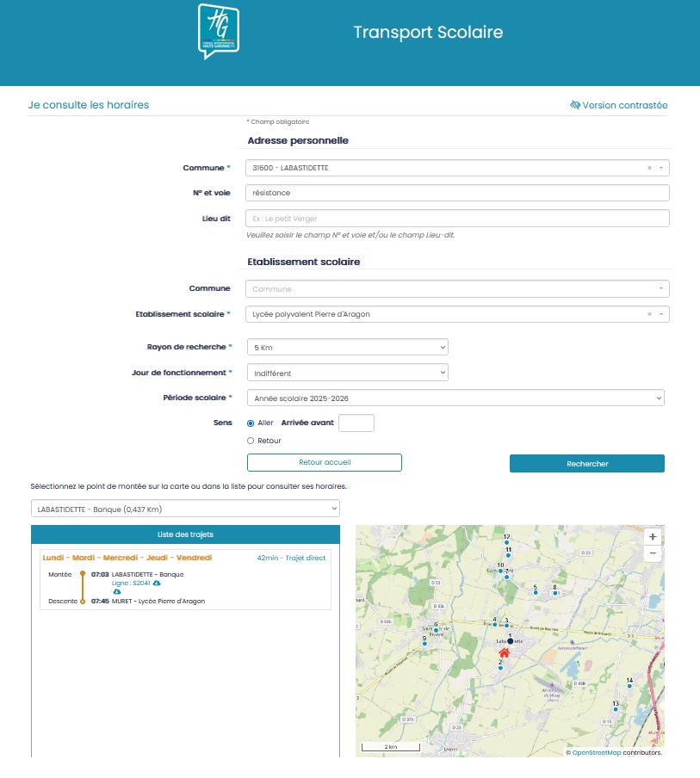Select stop marker 12 on the map

(506, 542)
